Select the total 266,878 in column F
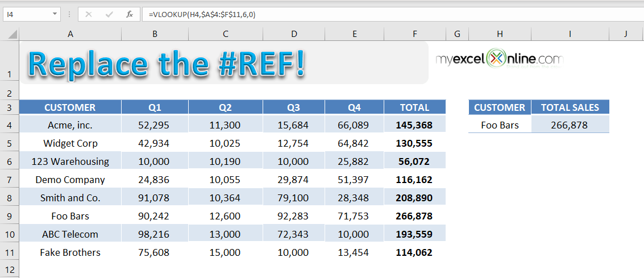644x278 pixels. tap(415, 216)
